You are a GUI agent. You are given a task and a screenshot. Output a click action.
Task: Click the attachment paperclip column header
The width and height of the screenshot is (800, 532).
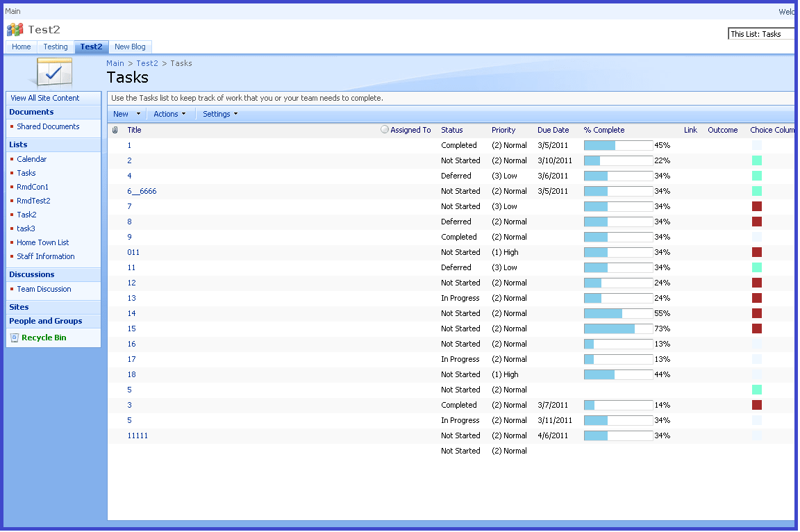point(115,130)
